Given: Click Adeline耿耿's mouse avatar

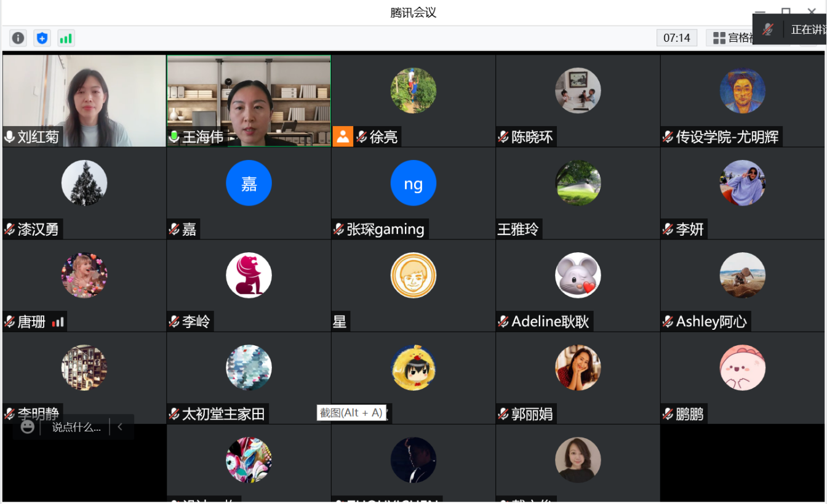Looking at the screenshot, I should 578,275.
